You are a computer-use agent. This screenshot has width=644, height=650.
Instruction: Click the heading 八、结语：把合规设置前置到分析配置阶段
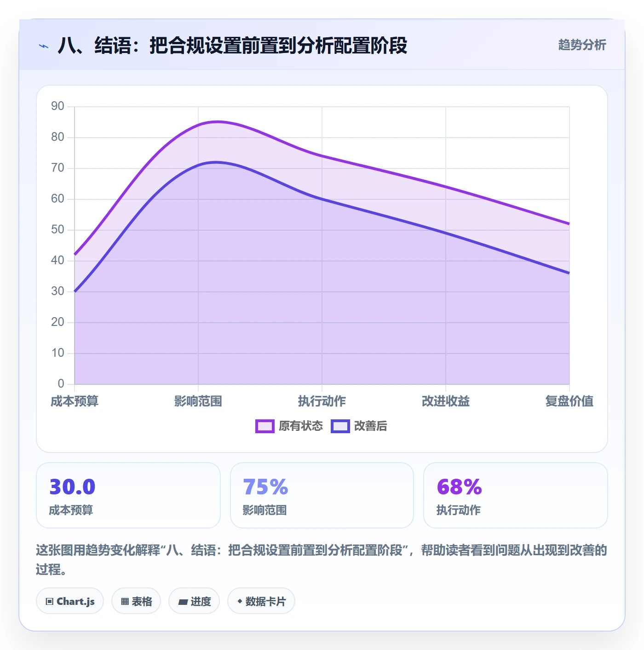[232, 46]
